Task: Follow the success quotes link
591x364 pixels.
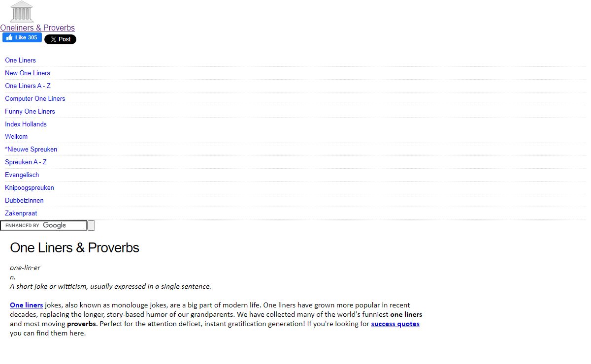Action: click(395, 324)
